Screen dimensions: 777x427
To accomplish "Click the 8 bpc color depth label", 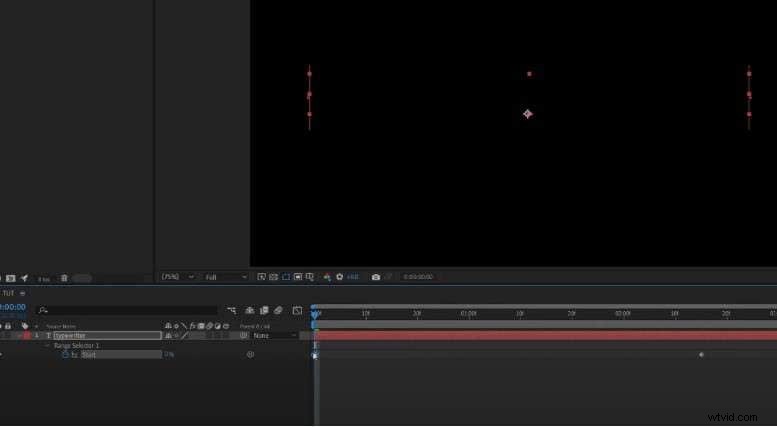I will pos(44,279).
